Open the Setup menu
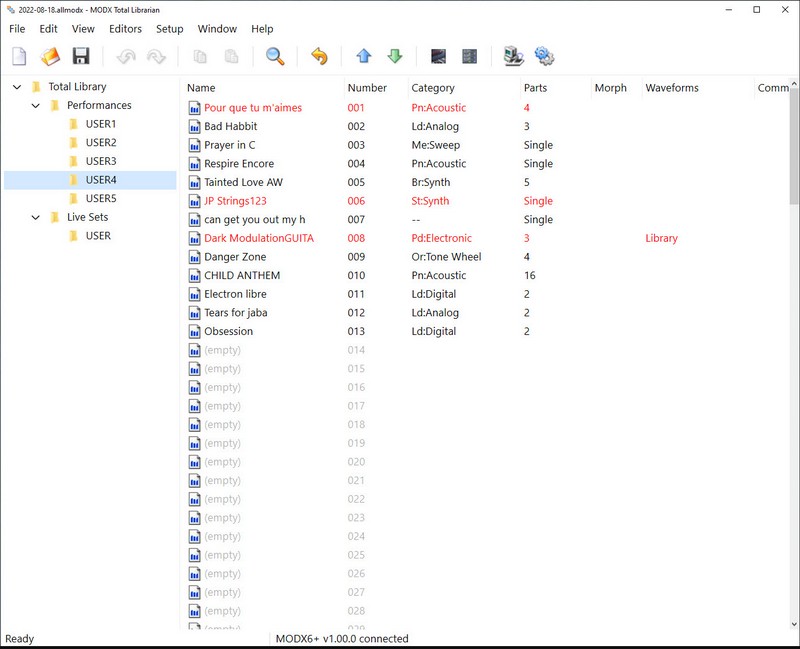 point(169,29)
